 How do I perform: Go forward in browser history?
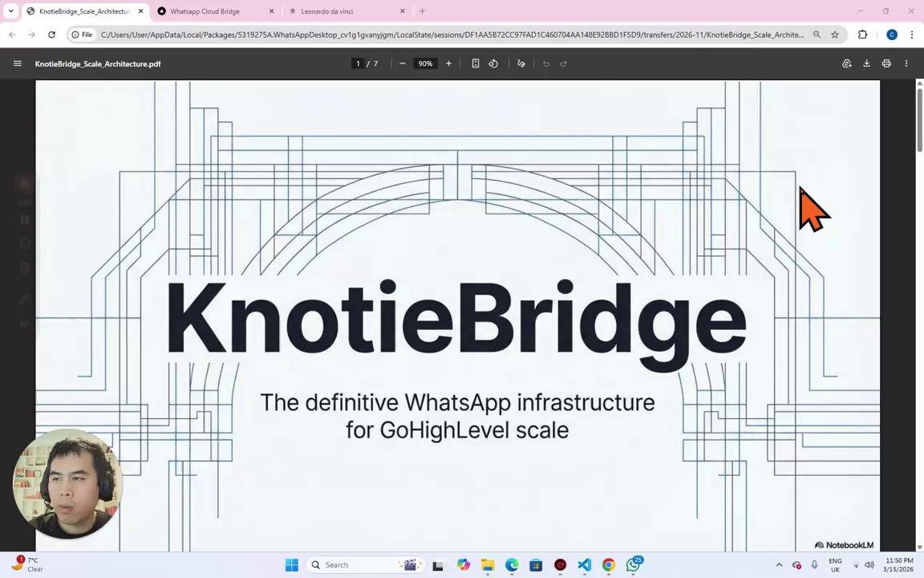coord(32,35)
